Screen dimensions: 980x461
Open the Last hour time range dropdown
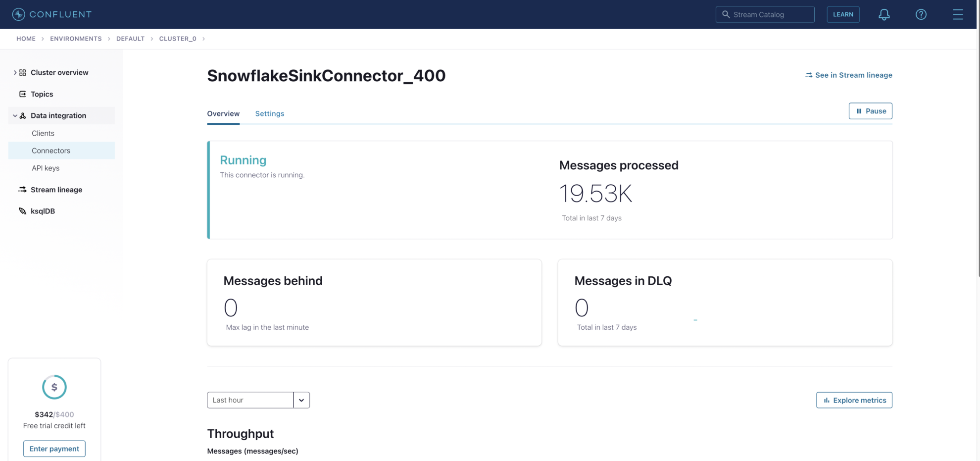pyautogui.click(x=301, y=400)
